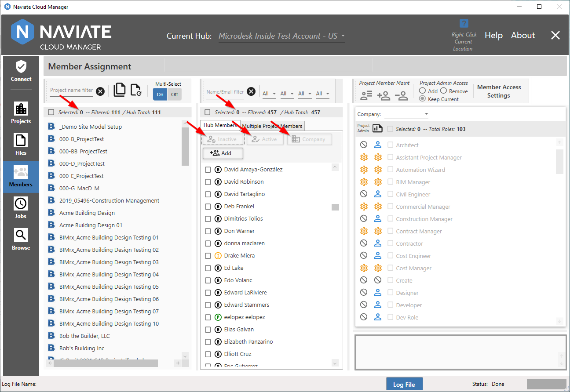Switch to the Hub Members tab
570x392 pixels.
pos(220,125)
